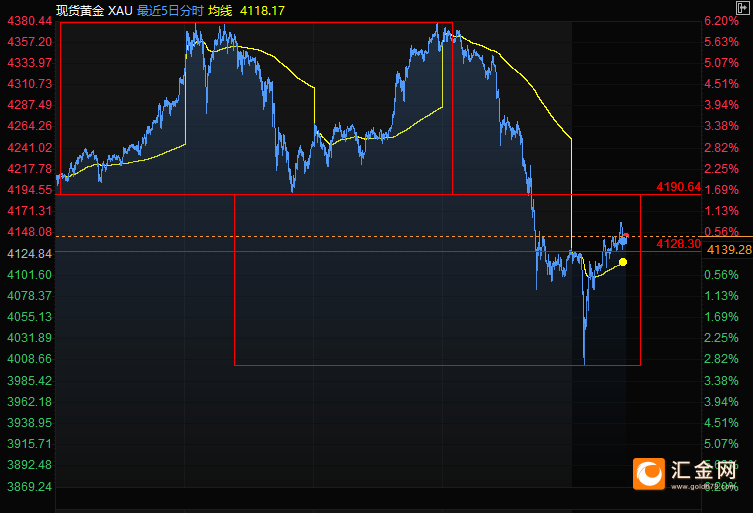
Task: Click the red 5.63% percentage axis label
Action: (x=721, y=42)
